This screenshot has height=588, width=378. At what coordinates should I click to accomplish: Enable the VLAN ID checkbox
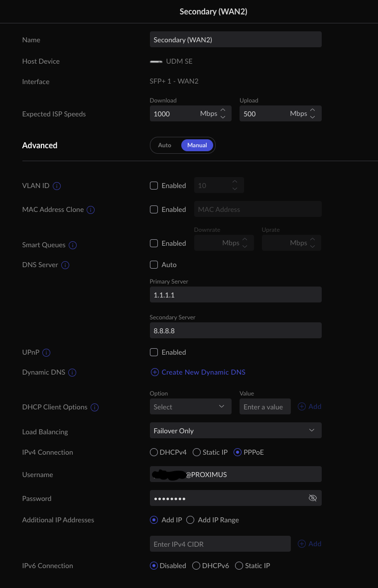pos(154,186)
